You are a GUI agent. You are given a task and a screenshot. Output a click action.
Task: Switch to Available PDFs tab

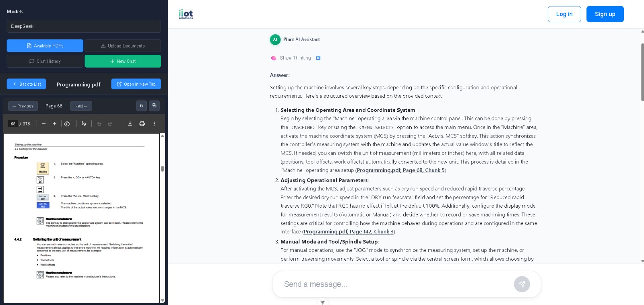pos(45,46)
